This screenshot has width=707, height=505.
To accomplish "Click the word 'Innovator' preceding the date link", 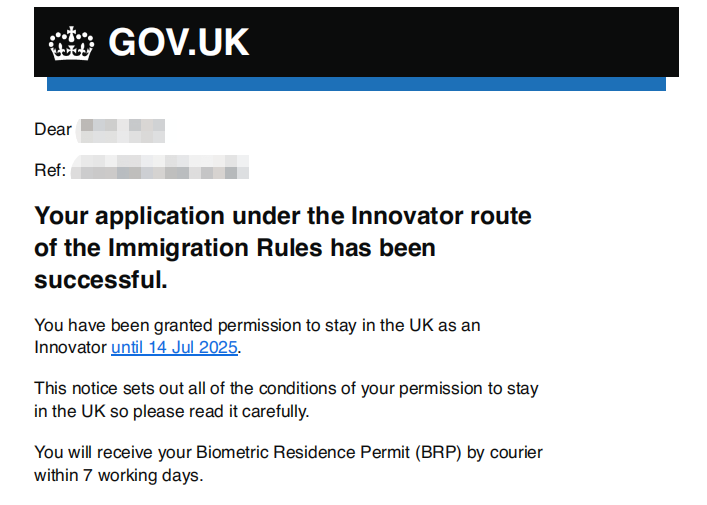I will tap(70, 347).
